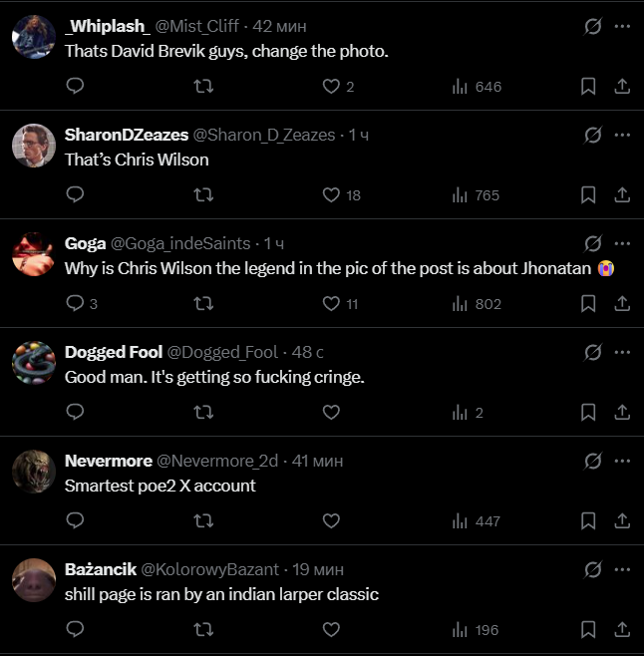The width and height of the screenshot is (644, 656).
Task: Bookmark Bażancik's shill page reply
Action: click(588, 630)
